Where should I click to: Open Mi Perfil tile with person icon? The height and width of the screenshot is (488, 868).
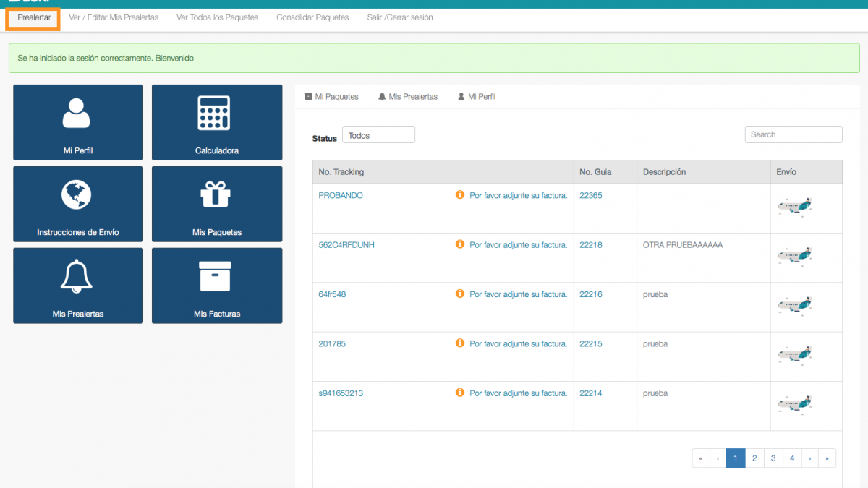point(78,122)
